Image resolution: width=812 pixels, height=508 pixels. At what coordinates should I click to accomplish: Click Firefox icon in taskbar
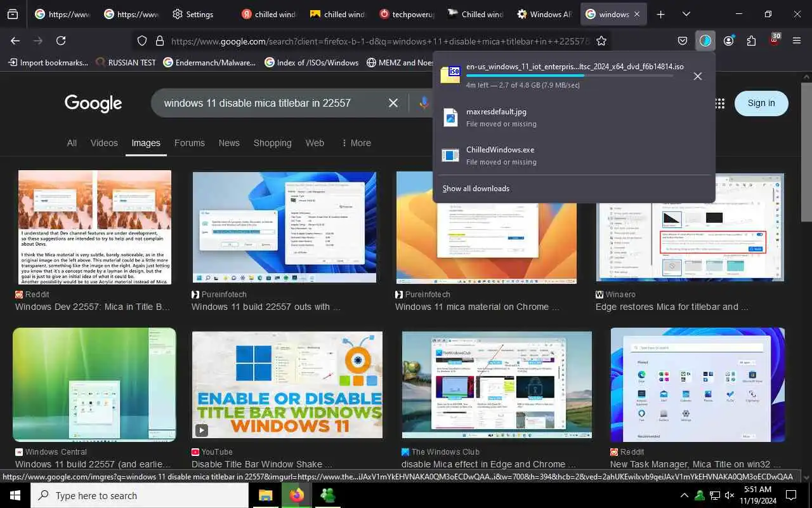pyautogui.click(x=296, y=495)
